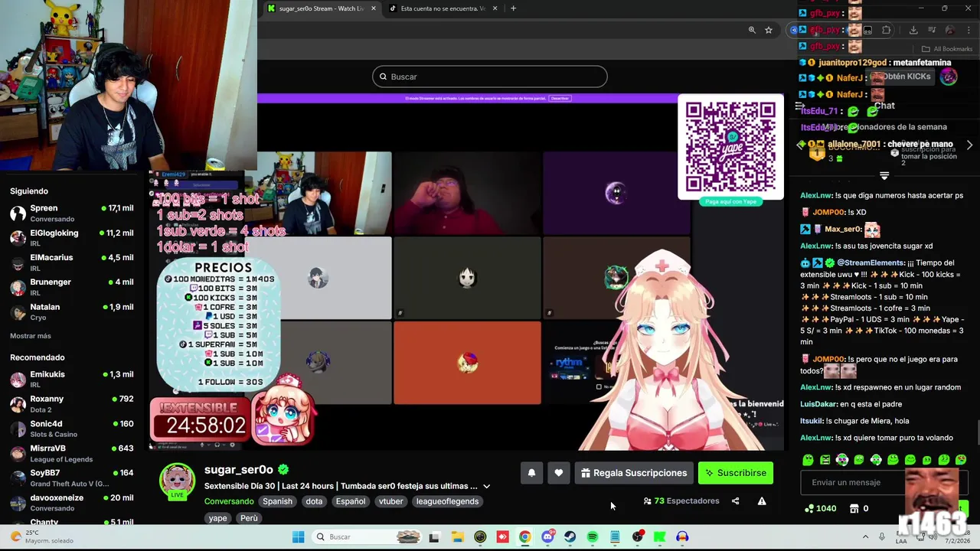This screenshot has height=551, width=980.
Task: Select the 'vtuber' tag
Action: click(x=390, y=501)
